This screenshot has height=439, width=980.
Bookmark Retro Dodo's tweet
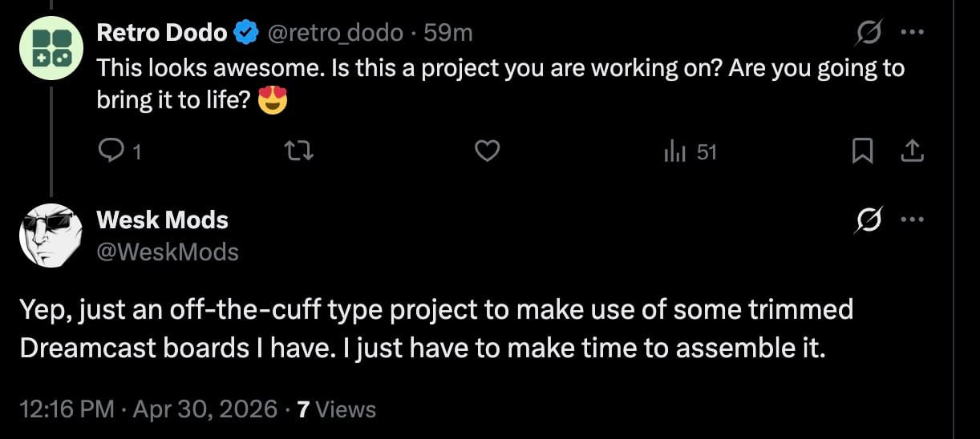[x=862, y=151]
